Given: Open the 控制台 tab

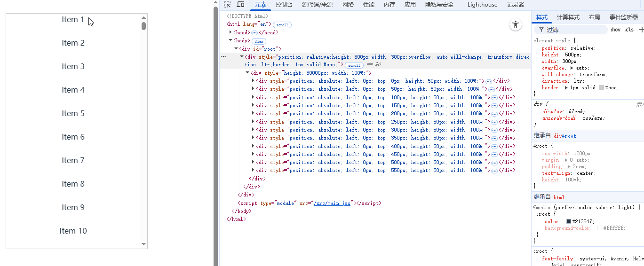Looking at the screenshot, I should point(284,5).
